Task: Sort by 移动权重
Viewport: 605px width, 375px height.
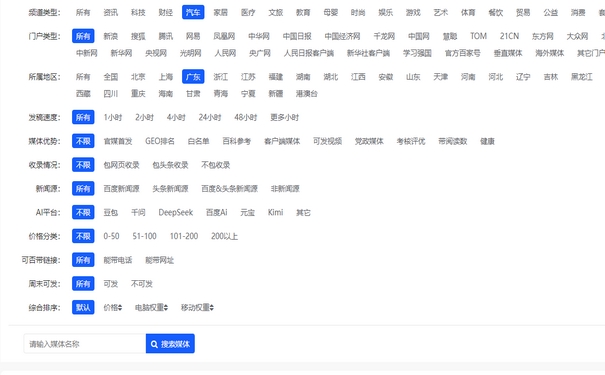Action: 197,307
